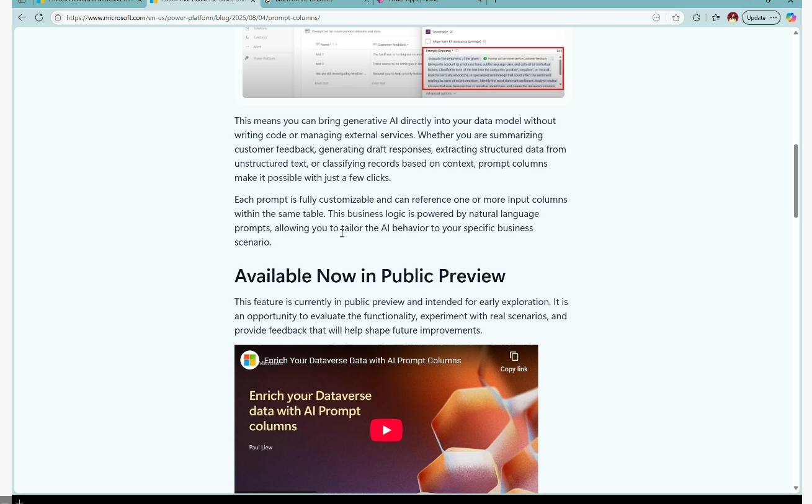Viewport: 812px width, 504px height.
Task: Click thumbnail text 'Enrich your Dataverse data with AI Prompt columns'
Action: click(x=310, y=411)
